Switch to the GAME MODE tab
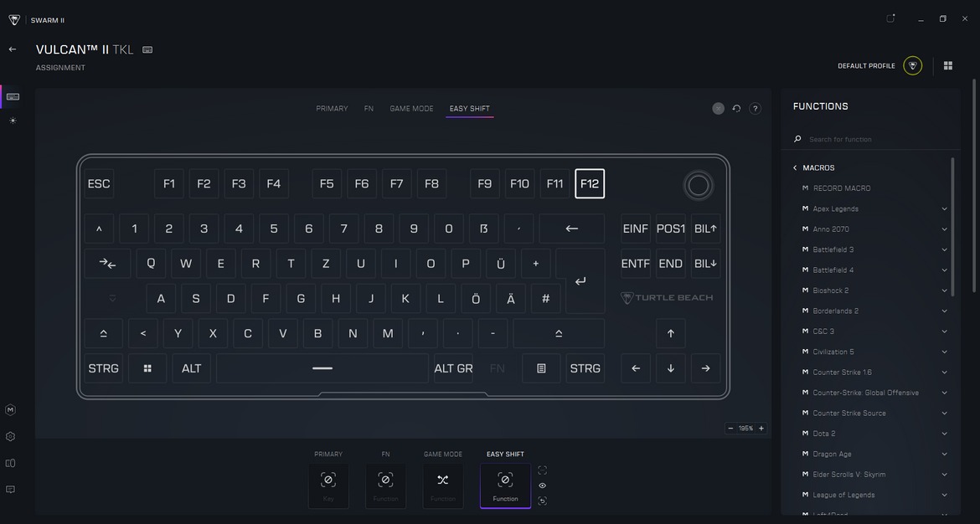This screenshot has height=524, width=980. (411, 109)
